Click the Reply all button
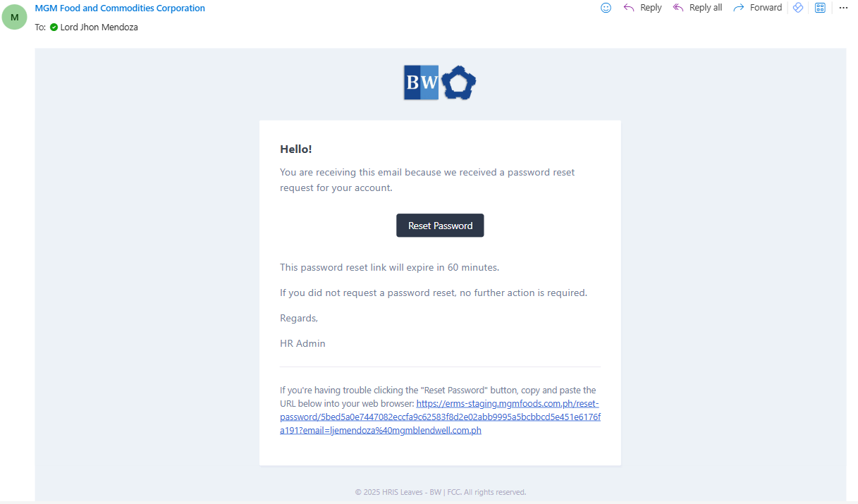 [697, 8]
